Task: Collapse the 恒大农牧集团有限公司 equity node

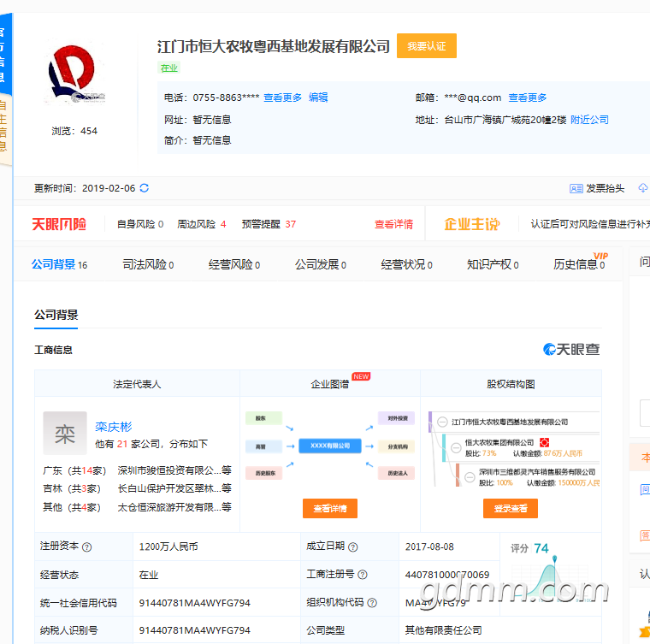Action: pyautogui.click(x=456, y=447)
